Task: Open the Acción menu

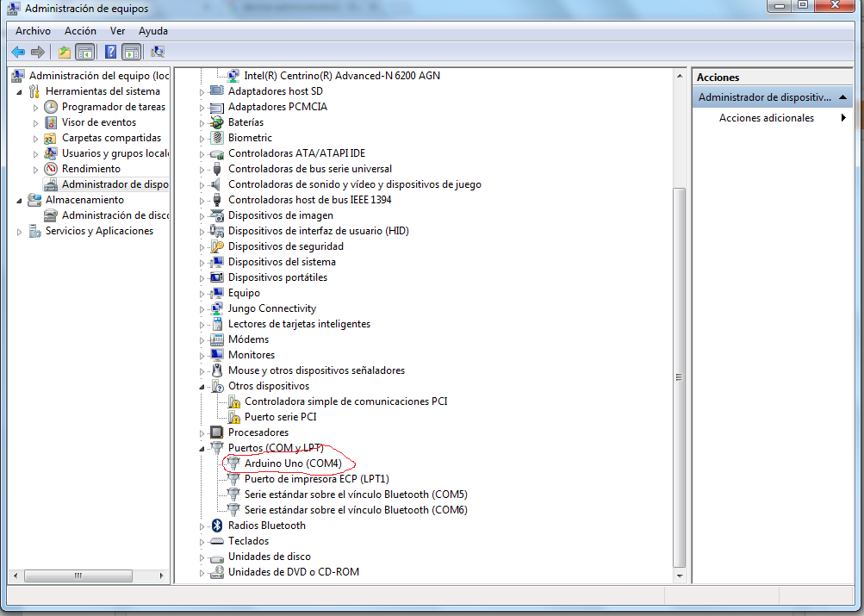Action: click(x=80, y=31)
